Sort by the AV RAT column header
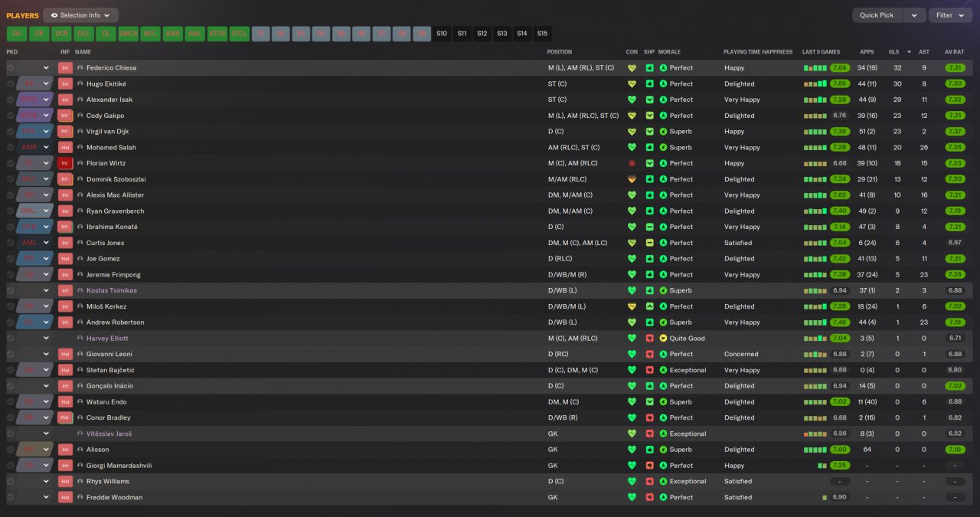Viewport: 980px width, 517px height. pos(955,52)
